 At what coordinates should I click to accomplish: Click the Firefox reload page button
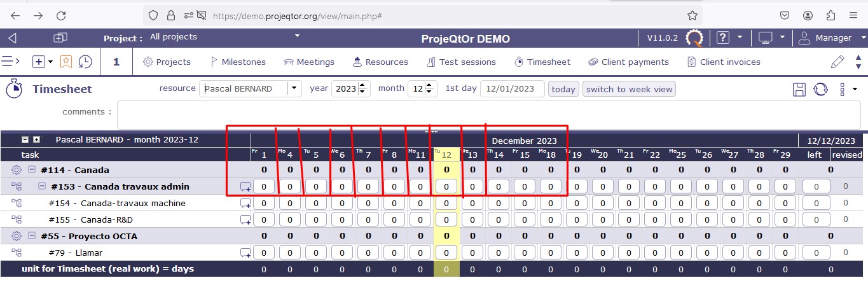(61, 15)
